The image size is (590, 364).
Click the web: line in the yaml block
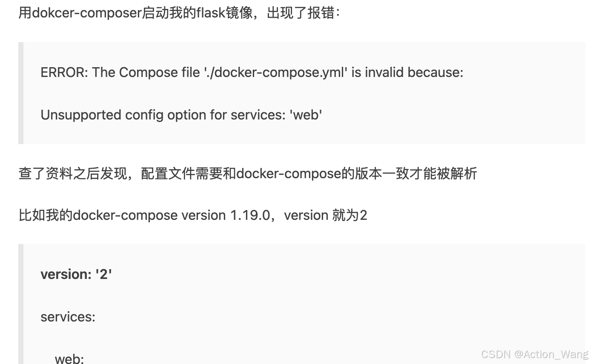pyautogui.click(x=69, y=358)
